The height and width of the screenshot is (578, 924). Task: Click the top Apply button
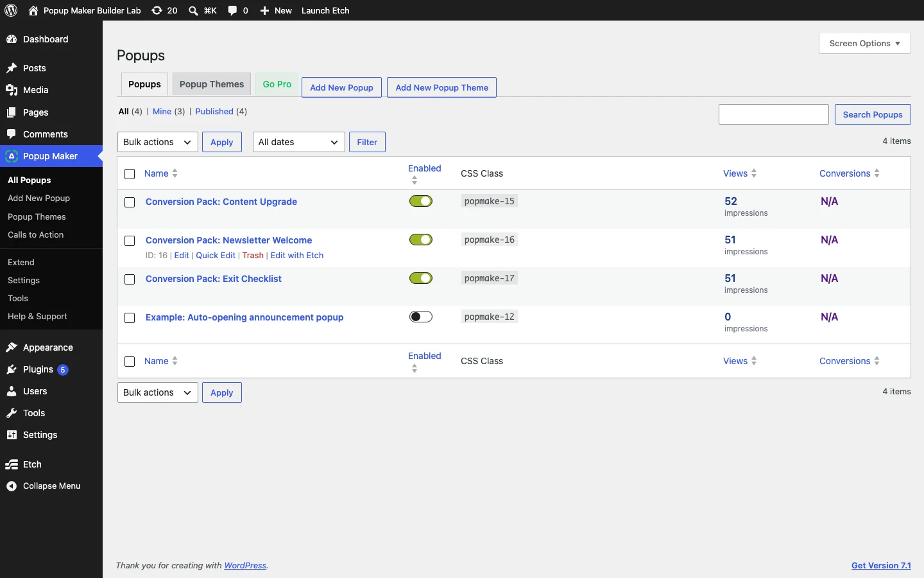[x=222, y=142]
